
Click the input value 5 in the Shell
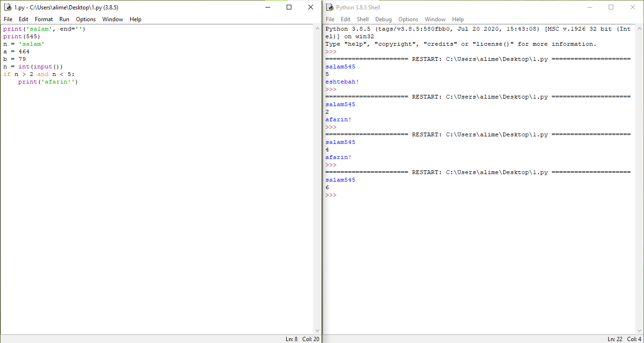tap(327, 74)
